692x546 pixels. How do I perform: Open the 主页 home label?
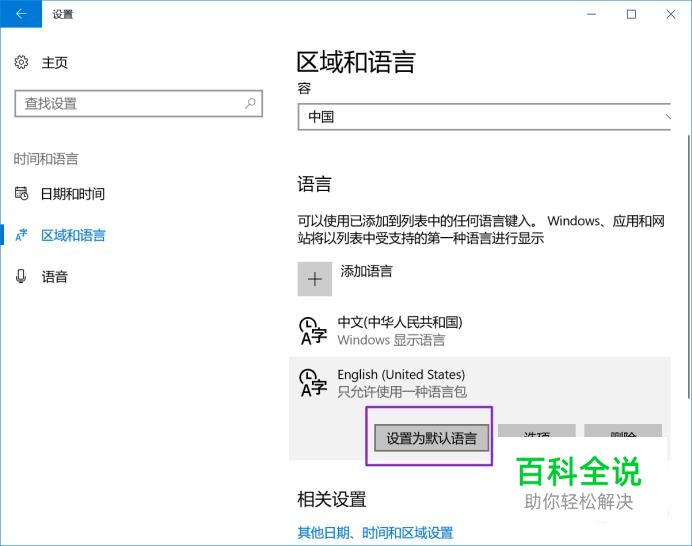tap(55, 63)
